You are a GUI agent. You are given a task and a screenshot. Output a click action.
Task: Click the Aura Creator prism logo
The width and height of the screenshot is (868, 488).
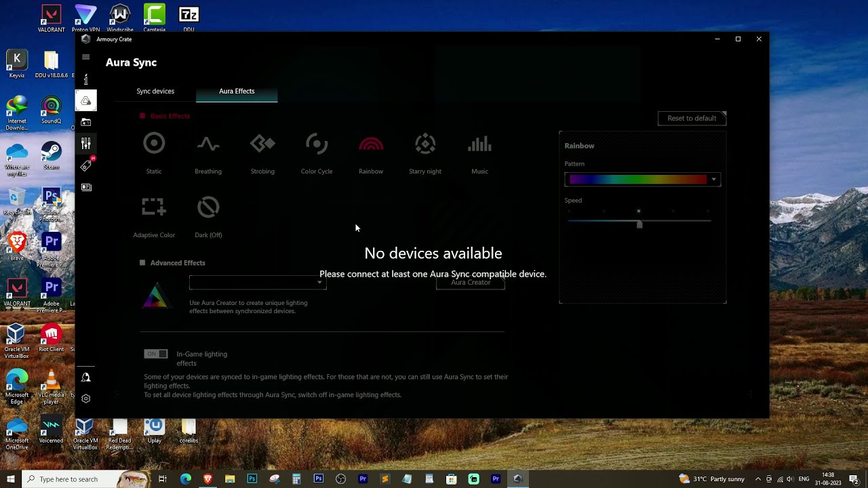[x=155, y=296]
